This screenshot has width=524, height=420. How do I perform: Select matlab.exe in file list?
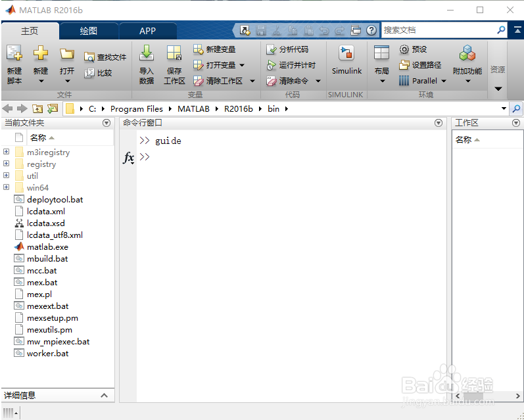(x=47, y=247)
